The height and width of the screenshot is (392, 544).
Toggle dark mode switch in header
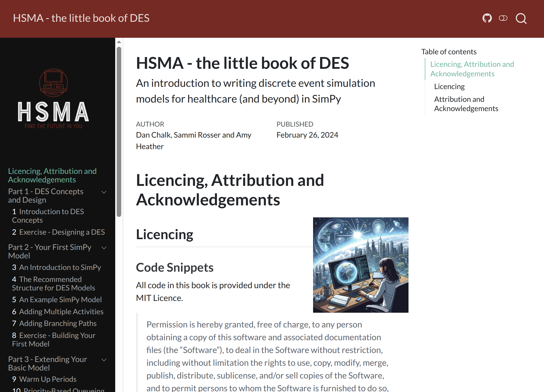coord(503,18)
